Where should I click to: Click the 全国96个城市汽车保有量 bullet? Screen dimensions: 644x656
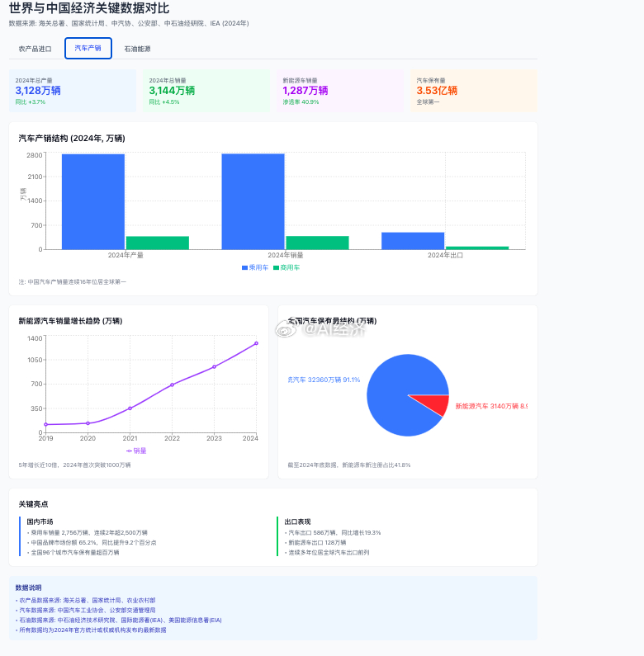point(73,553)
